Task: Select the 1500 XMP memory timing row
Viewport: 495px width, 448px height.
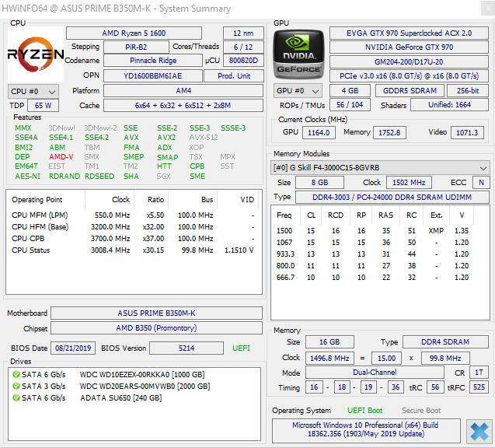Action: [373, 231]
